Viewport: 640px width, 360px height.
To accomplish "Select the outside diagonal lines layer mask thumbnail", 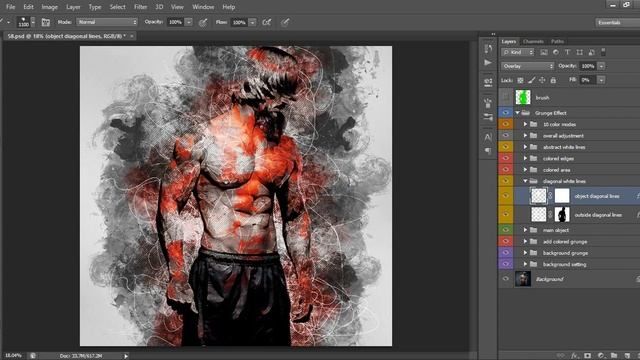I will click(562, 214).
